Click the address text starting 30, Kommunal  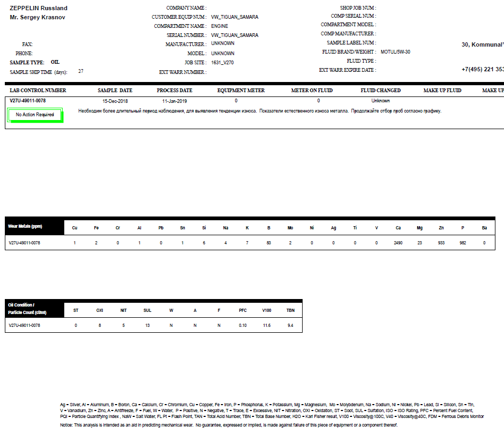pyautogui.click(x=483, y=44)
